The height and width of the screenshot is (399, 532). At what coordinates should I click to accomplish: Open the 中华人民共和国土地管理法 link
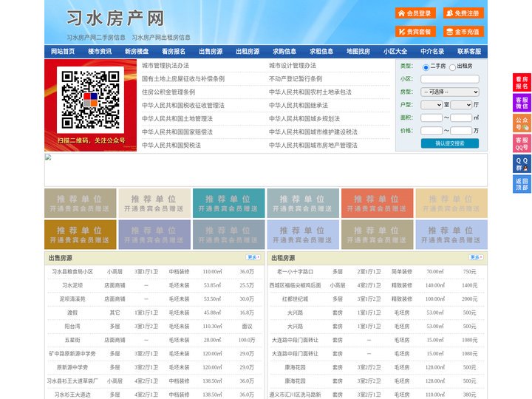[177, 118]
